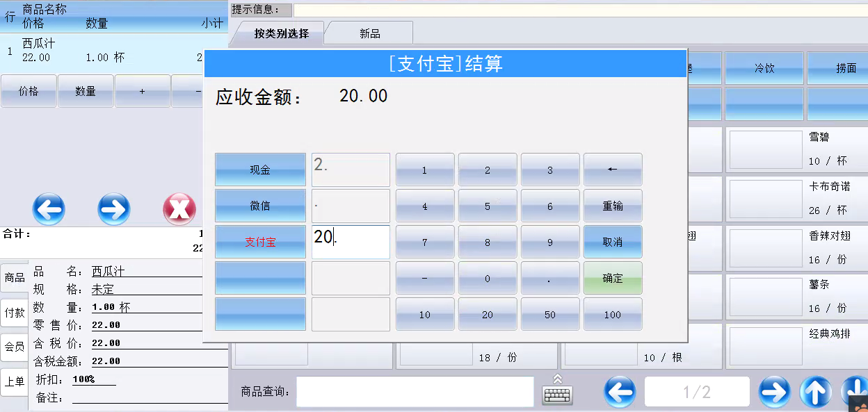Tap keypad digit 9
This screenshot has width=868, height=412.
(550, 242)
